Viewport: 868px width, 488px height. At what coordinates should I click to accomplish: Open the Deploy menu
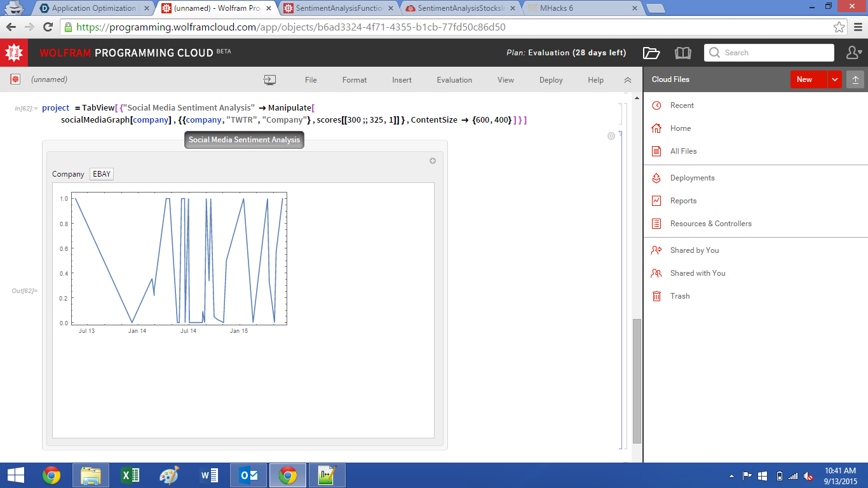(x=551, y=80)
